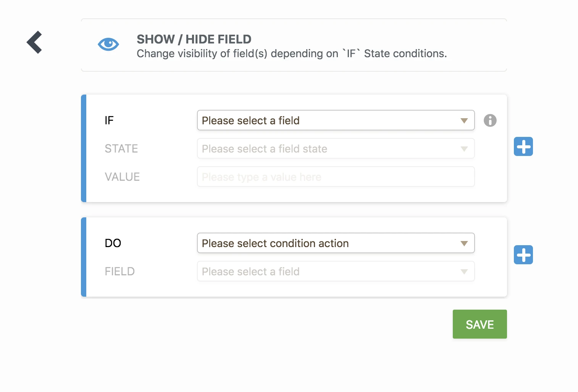Screen dimensions: 578x392
Task: Expand the STATE selector with its chevron
Action: click(x=464, y=148)
